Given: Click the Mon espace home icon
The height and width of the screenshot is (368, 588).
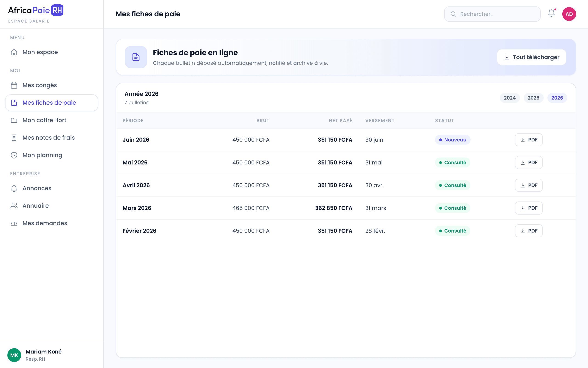Looking at the screenshot, I should tap(14, 52).
